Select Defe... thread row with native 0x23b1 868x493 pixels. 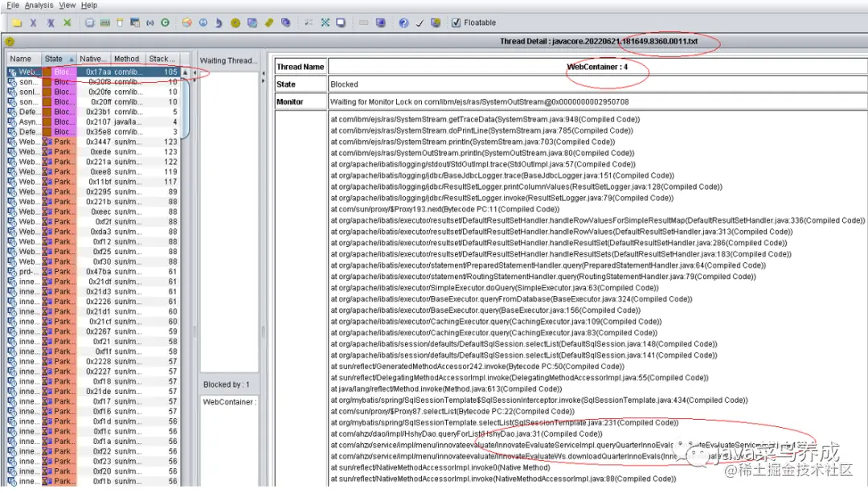(93, 112)
